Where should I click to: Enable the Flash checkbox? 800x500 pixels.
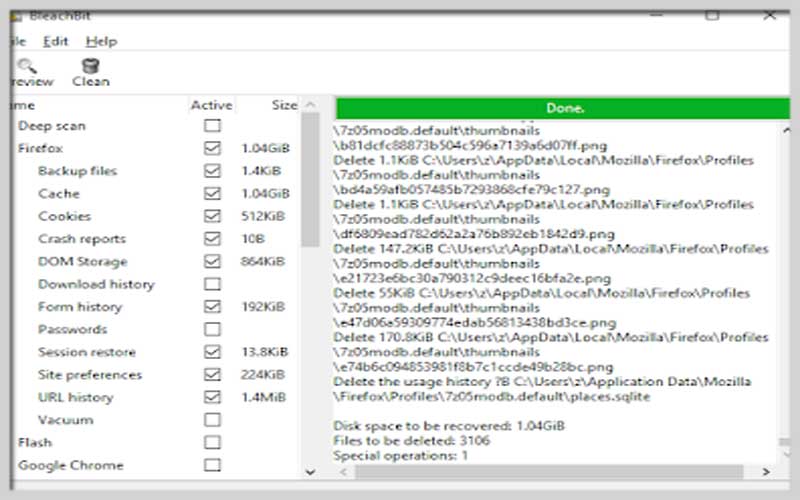[212, 442]
